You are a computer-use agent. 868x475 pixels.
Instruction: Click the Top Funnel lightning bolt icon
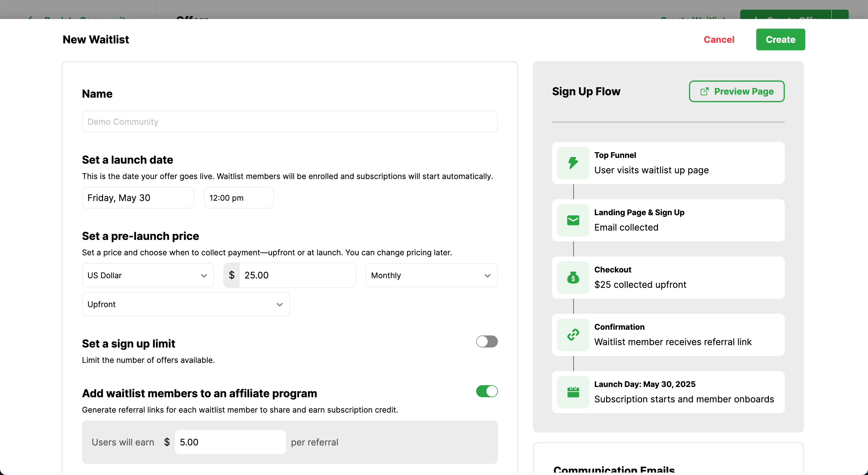(x=573, y=163)
